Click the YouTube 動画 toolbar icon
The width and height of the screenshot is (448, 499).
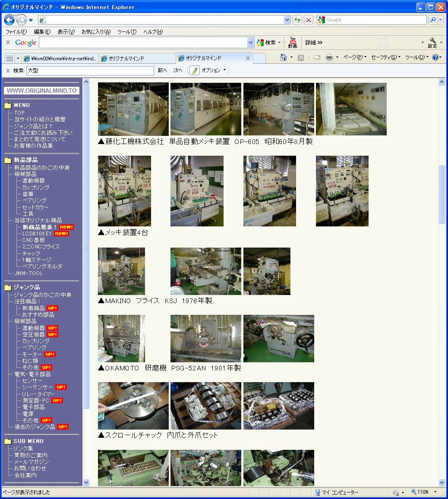coord(293,42)
